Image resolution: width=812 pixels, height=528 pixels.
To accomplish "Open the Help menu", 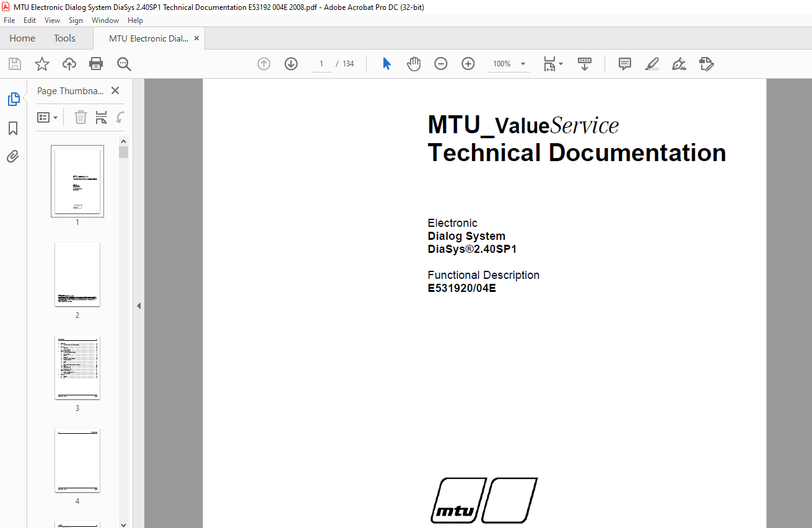I will (x=135, y=20).
